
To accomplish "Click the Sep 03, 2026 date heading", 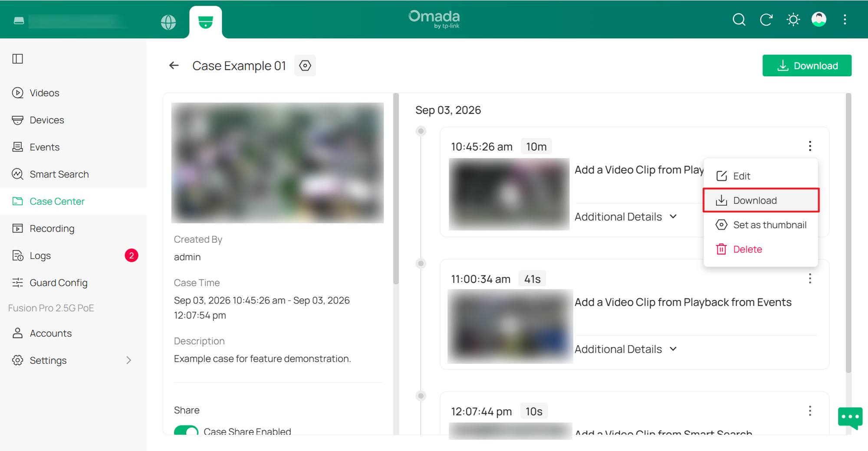I will (448, 110).
